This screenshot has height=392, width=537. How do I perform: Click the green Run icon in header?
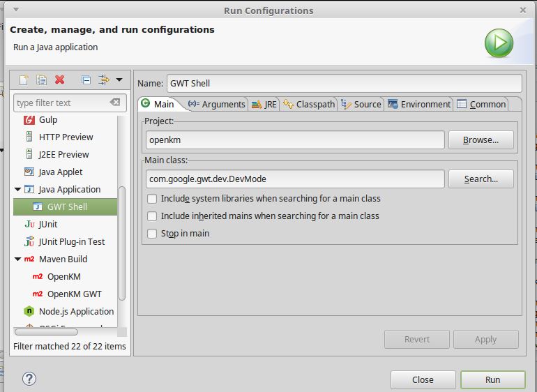coord(499,43)
